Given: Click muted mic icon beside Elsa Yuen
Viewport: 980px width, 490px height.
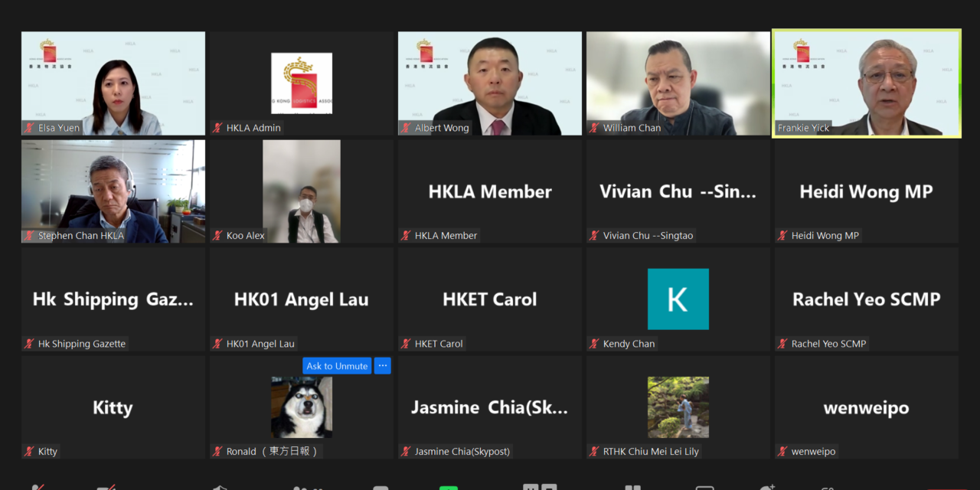Looking at the screenshot, I should (30, 128).
